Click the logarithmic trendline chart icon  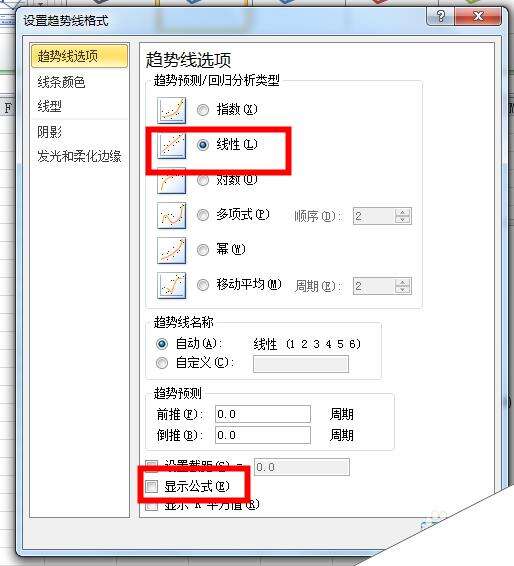click(x=171, y=182)
